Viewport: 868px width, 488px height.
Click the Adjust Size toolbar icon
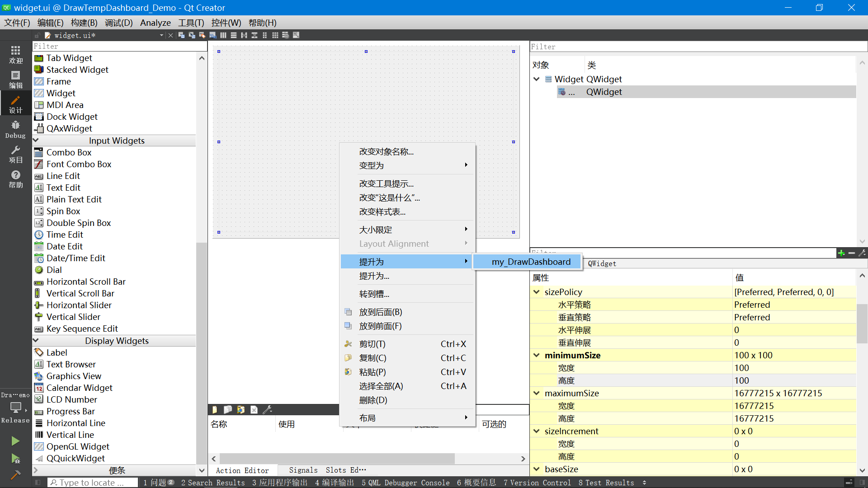(296, 35)
